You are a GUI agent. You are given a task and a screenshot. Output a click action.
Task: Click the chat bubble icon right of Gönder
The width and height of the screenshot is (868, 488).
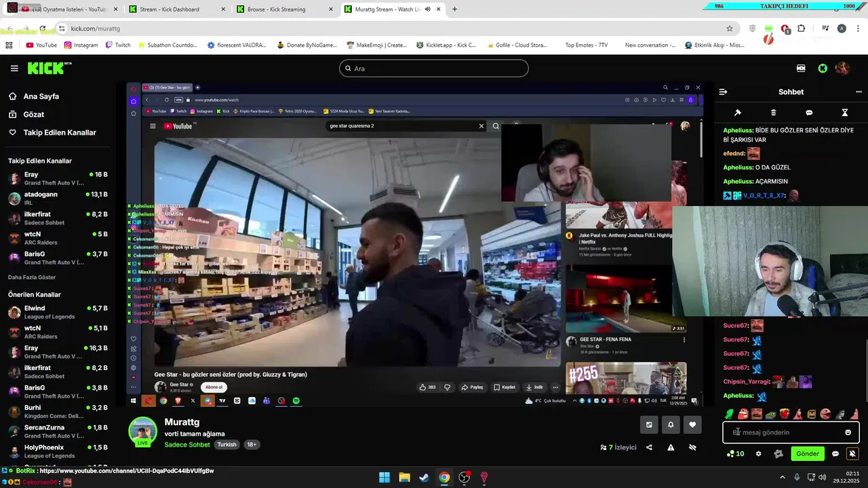click(x=835, y=454)
